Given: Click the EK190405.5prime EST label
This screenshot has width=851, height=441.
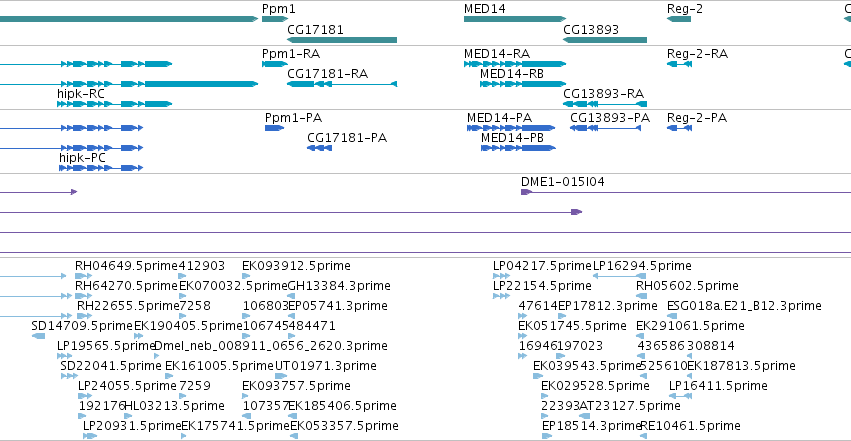Looking at the screenshot, I should 188,326.
